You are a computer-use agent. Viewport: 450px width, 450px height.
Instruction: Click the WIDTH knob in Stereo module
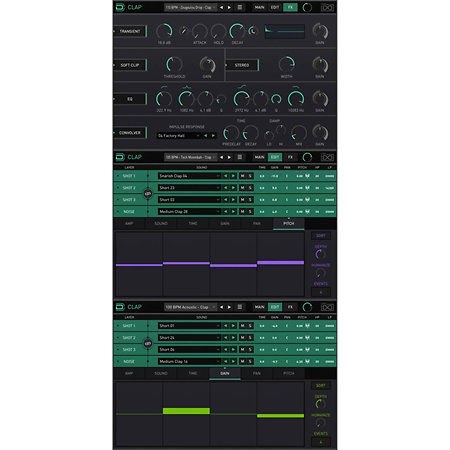click(x=287, y=64)
